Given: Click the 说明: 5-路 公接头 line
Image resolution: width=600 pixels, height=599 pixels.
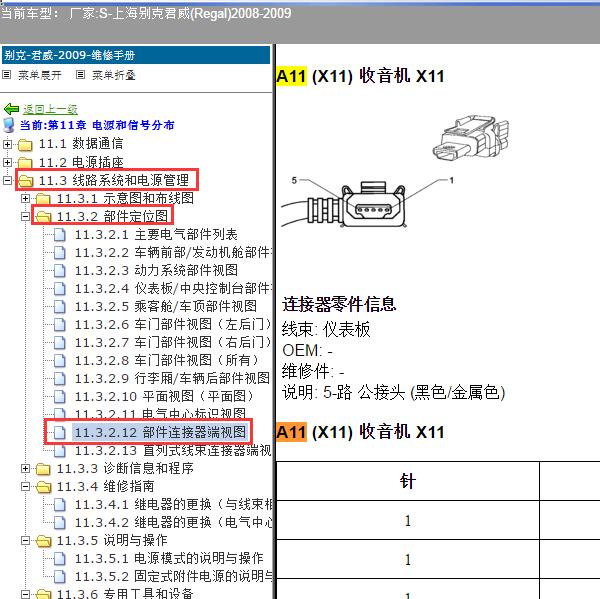Looking at the screenshot, I should [x=393, y=392].
